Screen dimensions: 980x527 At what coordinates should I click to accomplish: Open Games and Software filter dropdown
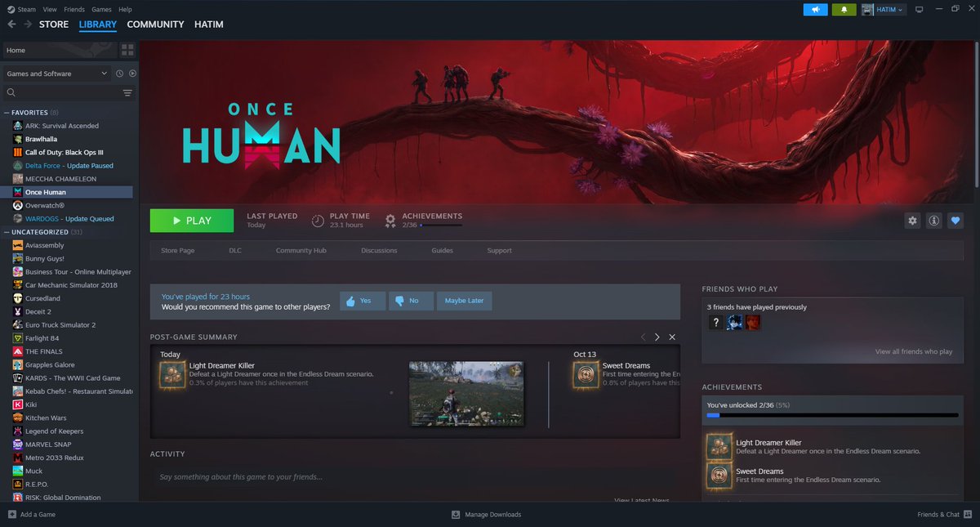(x=57, y=74)
